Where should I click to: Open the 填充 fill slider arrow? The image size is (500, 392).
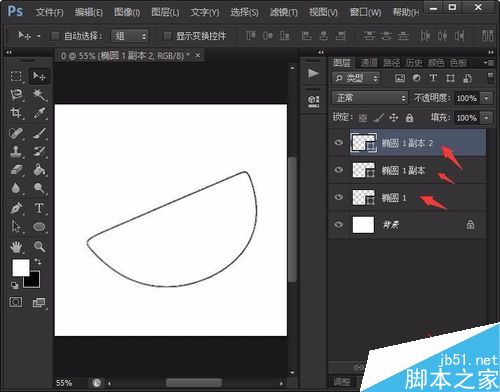[486, 118]
